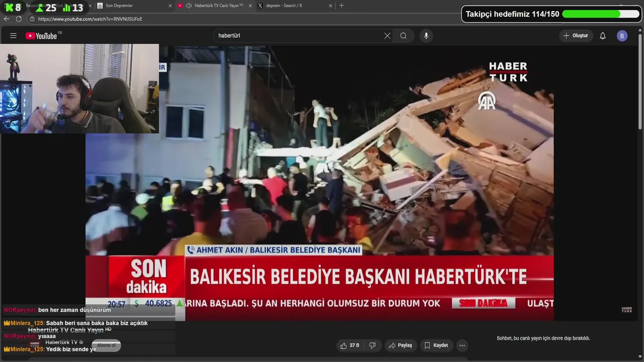Reload the YouTube page
This screenshot has height=362, width=644.
point(19,19)
